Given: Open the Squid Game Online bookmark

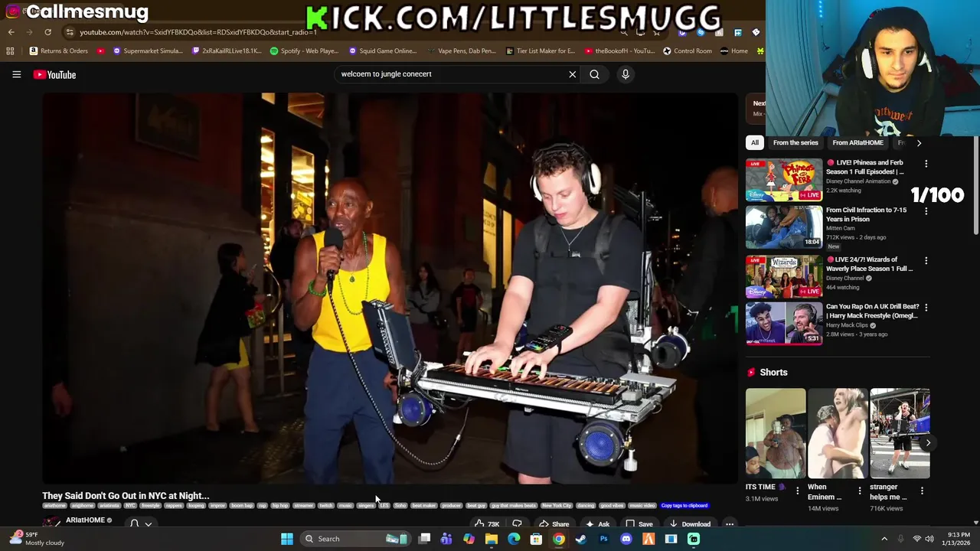Looking at the screenshot, I should click(383, 51).
